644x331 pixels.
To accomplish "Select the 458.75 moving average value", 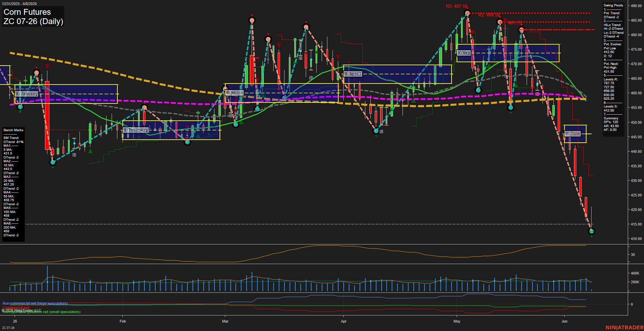I will [9, 200].
